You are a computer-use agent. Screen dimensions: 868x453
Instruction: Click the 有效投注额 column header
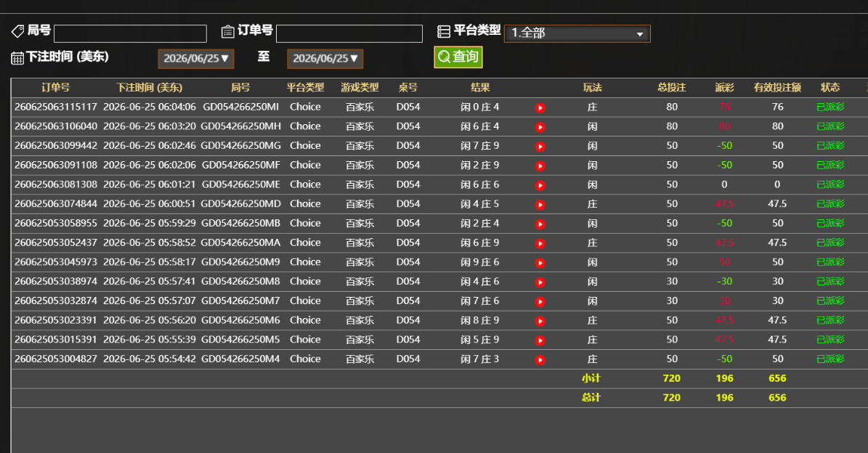coord(777,87)
